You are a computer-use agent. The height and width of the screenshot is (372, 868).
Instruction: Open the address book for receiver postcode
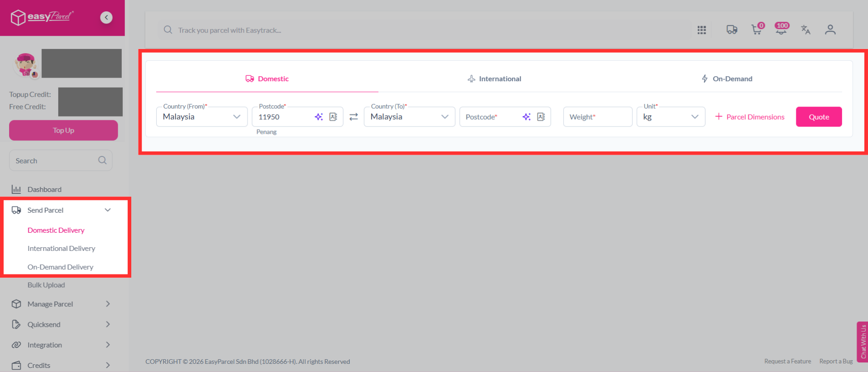point(541,117)
